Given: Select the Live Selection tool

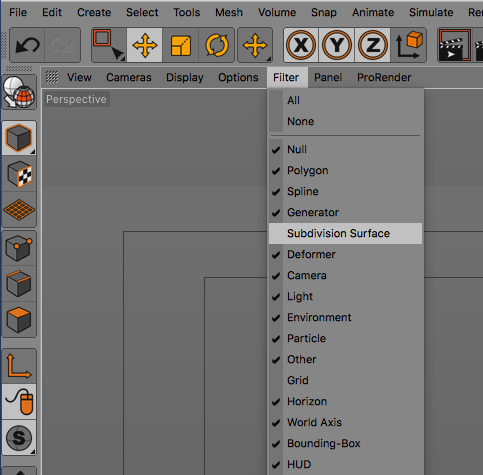Looking at the screenshot, I should (x=109, y=45).
